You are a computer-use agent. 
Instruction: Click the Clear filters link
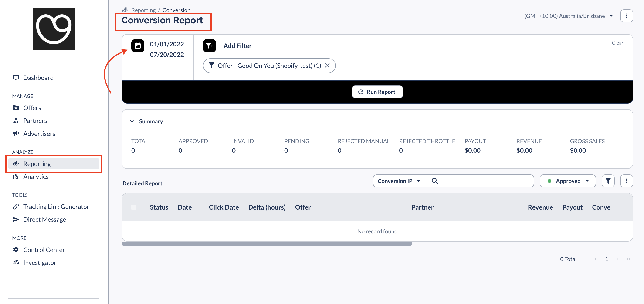pos(617,43)
